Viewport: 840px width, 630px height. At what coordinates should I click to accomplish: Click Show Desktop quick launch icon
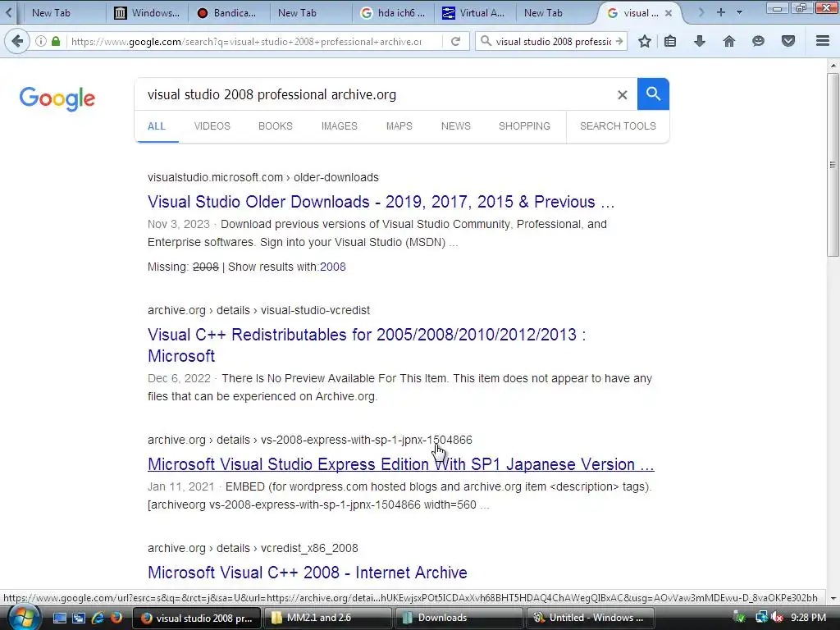[60, 618]
